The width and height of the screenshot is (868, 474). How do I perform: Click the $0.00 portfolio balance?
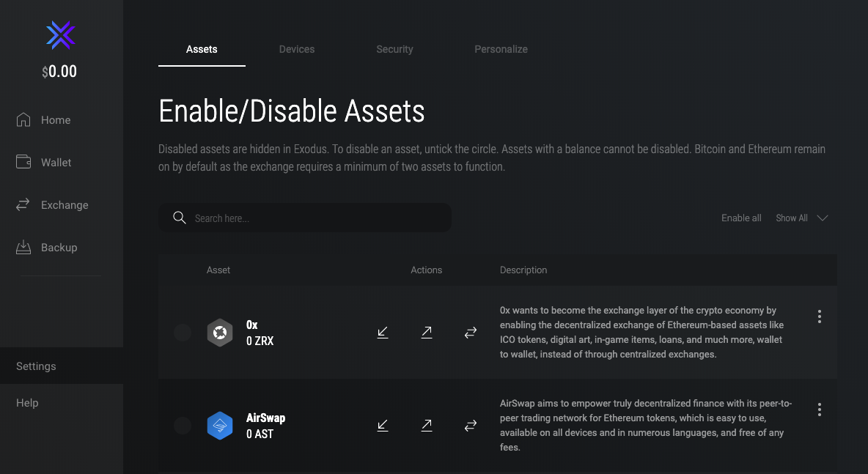click(x=59, y=71)
